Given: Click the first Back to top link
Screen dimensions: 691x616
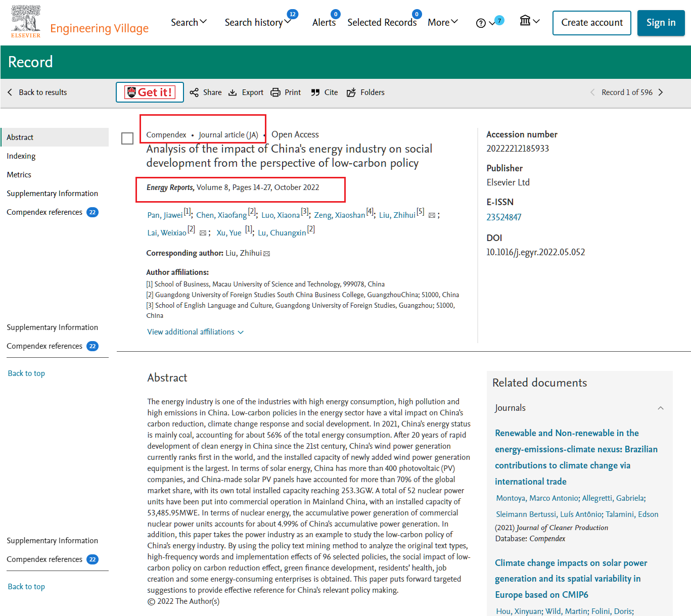Looking at the screenshot, I should 26,373.
